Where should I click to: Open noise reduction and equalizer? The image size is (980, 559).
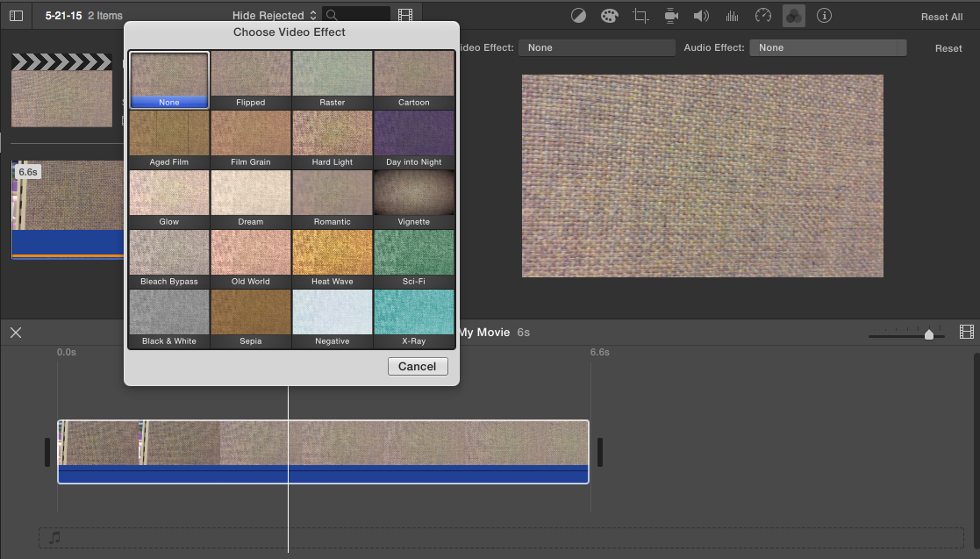[732, 16]
